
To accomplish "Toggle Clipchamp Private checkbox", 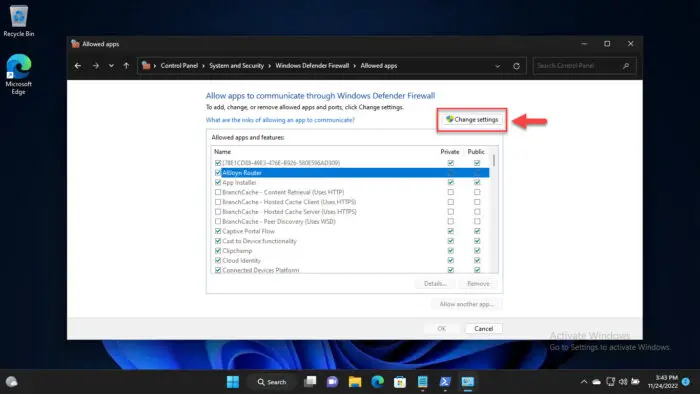I will coord(450,251).
